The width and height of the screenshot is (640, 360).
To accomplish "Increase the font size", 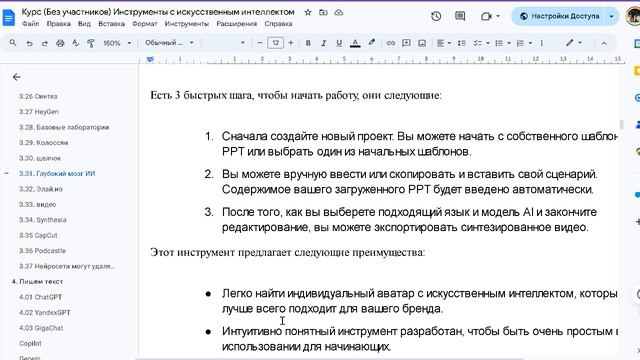I will click(x=291, y=43).
